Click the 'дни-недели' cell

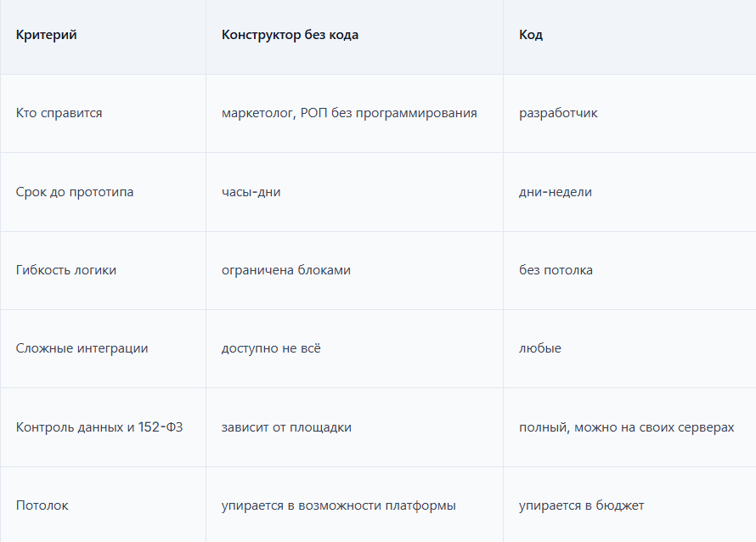pyautogui.click(x=555, y=192)
